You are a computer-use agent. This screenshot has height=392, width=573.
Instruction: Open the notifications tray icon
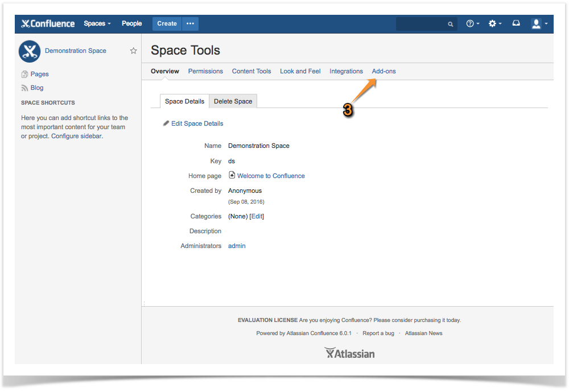click(x=516, y=23)
